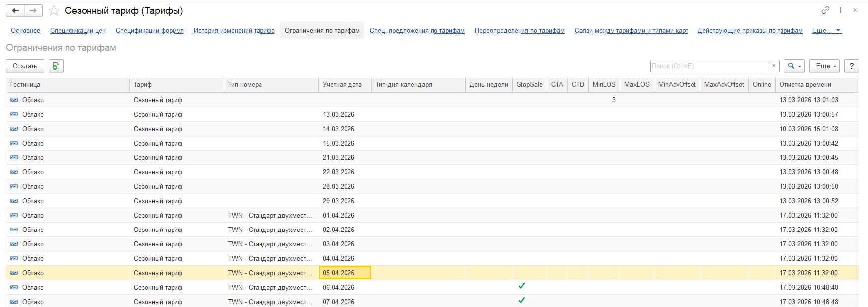Image resolution: width=868 pixels, height=307 pixels.
Task: Expand the Еще... navigation overflow menu
Action: click(x=826, y=30)
